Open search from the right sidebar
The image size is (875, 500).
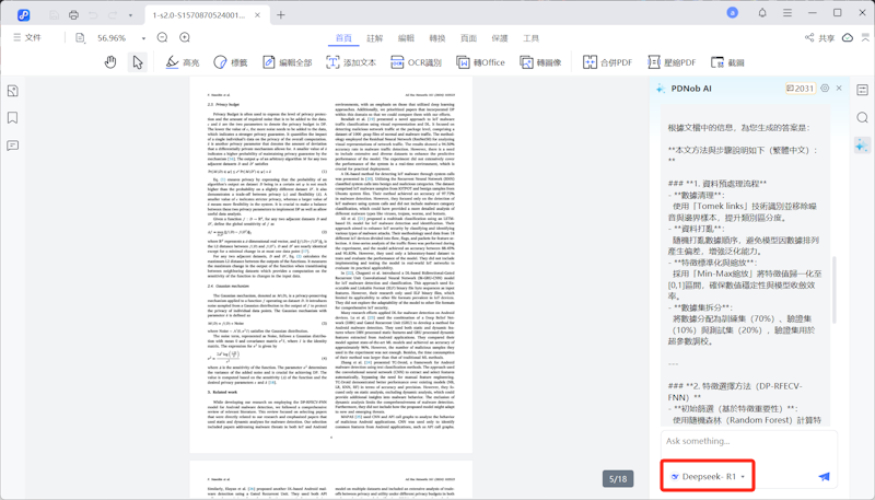pos(862,117)
